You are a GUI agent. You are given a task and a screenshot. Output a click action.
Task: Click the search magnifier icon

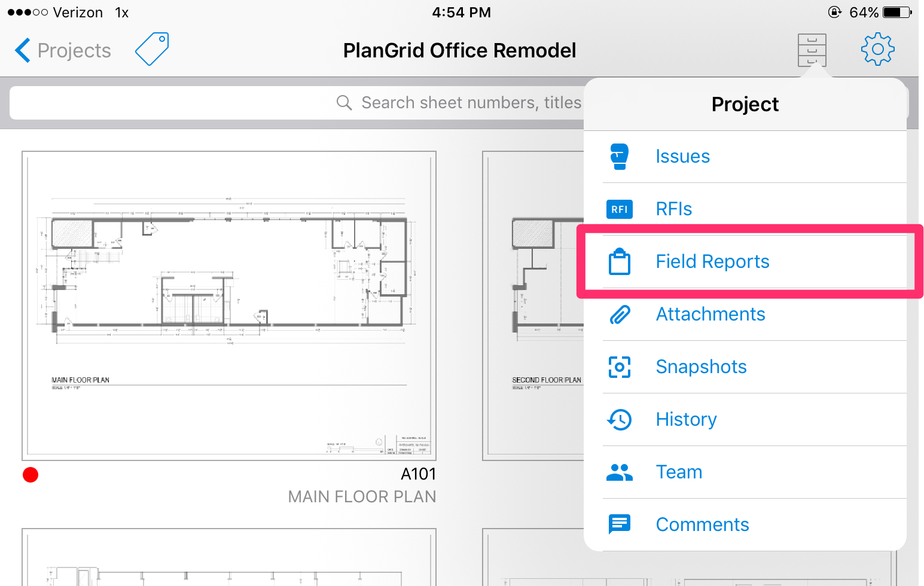pyautogui.click(x=344, y=103)
